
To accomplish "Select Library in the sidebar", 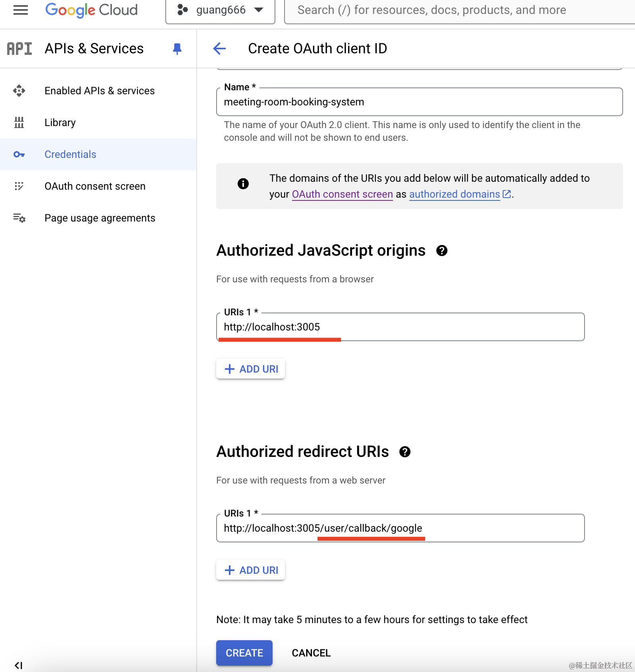I will (x=60, y=122).
